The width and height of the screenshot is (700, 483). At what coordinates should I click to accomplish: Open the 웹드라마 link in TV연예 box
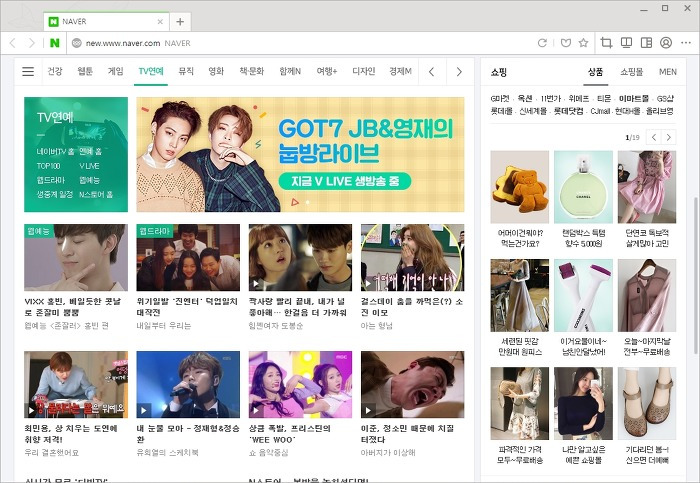[x=50, y=180]
